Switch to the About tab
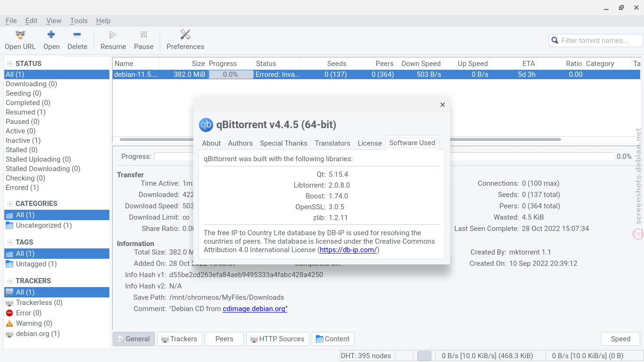This screenshot has height=362, width=644. tap(211, 143)
